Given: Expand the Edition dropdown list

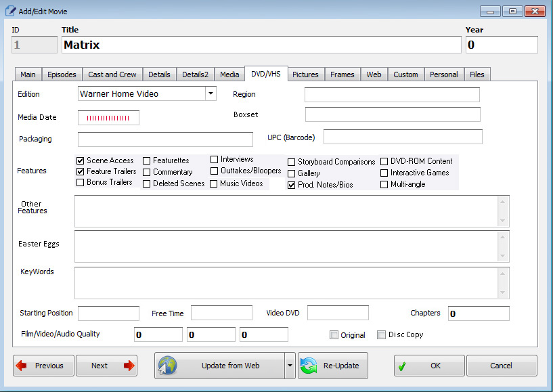Looking at the screenshot, I should point(210,94).
